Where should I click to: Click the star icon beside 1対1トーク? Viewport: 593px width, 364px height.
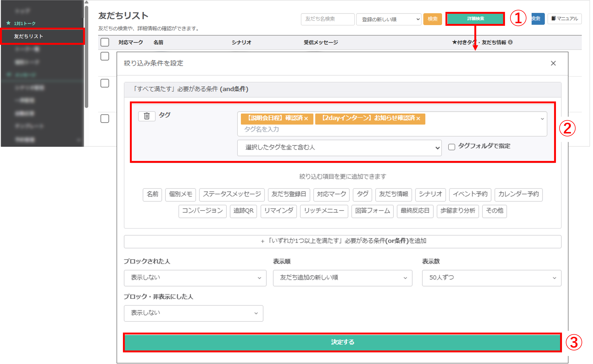8,23
